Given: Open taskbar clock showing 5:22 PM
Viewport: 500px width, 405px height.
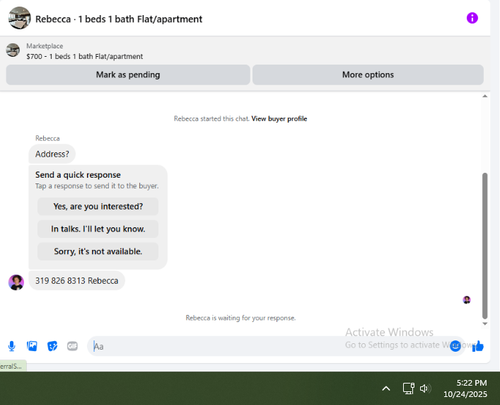Looking at the screenshot, I should pos(465,388).
